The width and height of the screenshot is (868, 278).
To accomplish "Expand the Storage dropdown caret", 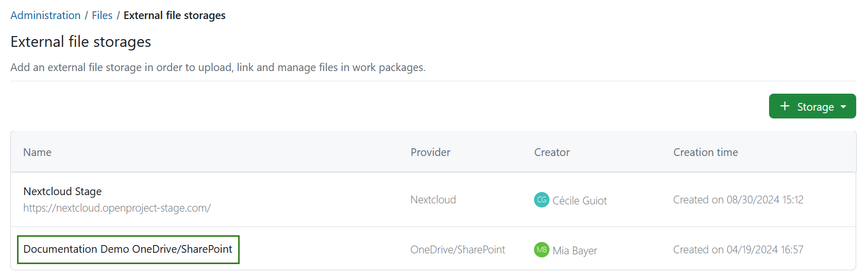I will (843, 107).
